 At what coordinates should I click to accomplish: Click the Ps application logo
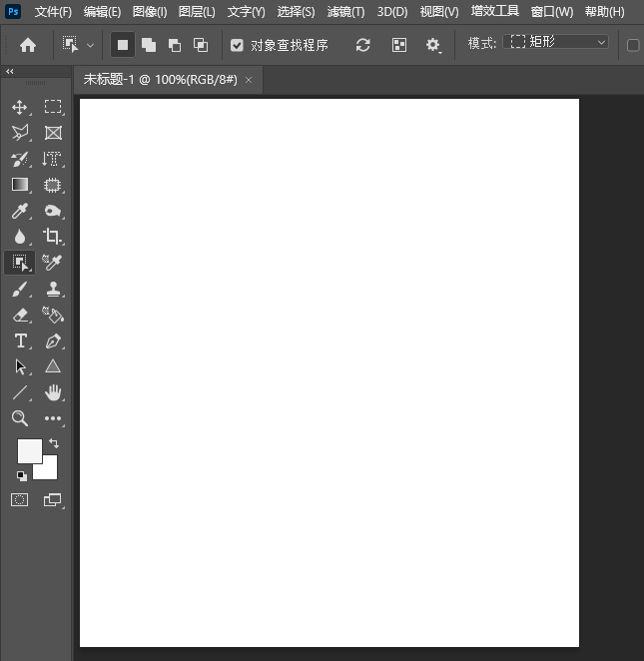[13, 11]
